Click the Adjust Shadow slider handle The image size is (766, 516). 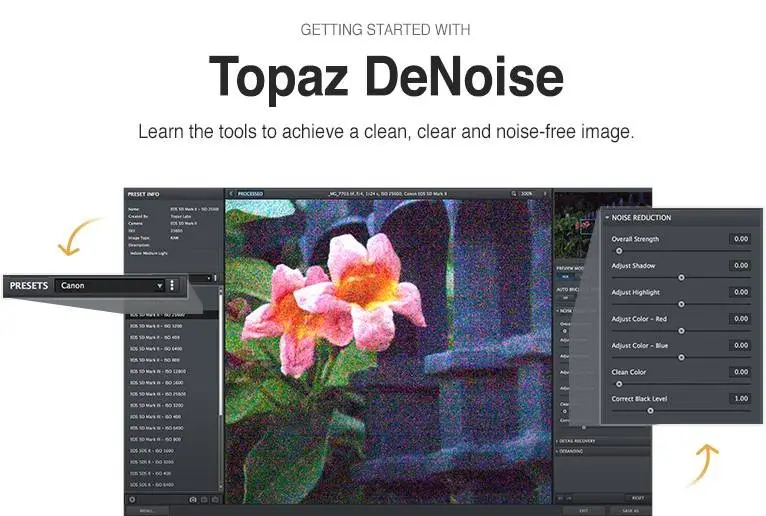point(681,278)
